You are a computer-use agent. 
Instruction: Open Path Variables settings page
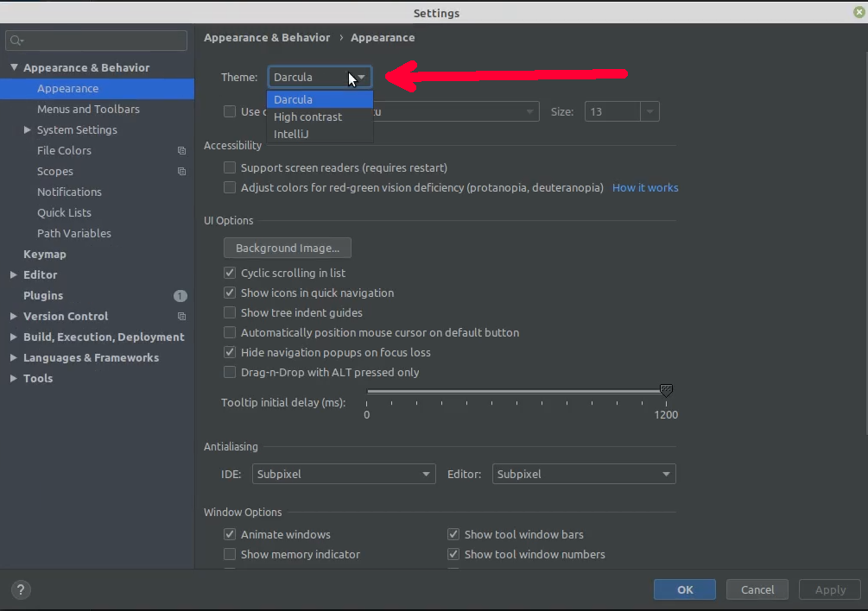coord(74,233)
